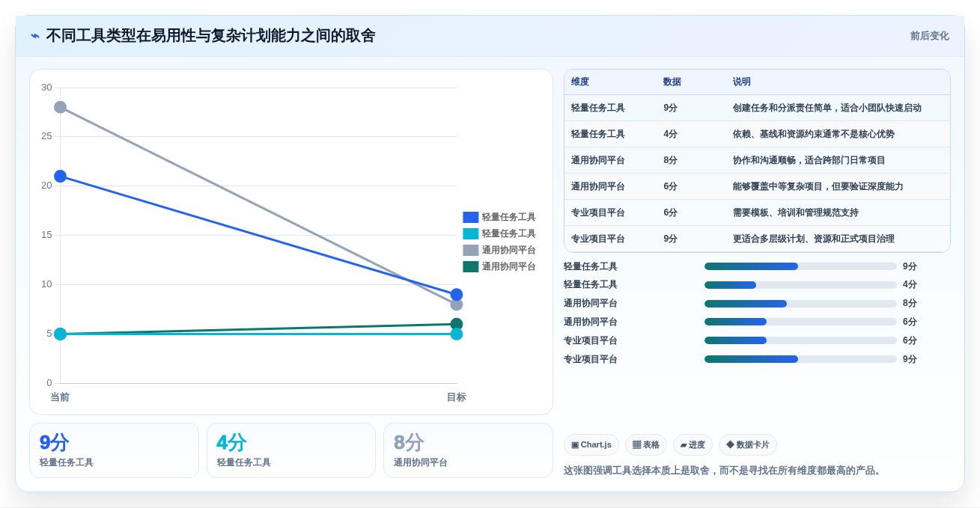Click the Chart.js chip
The width and height of the screenshot is (980, 508).
coord(591,444)
